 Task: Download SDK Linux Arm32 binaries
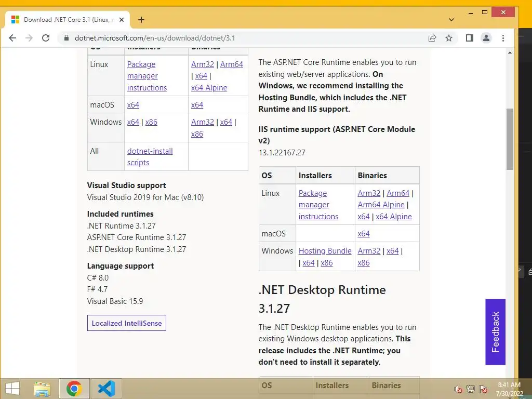(203, 64)
